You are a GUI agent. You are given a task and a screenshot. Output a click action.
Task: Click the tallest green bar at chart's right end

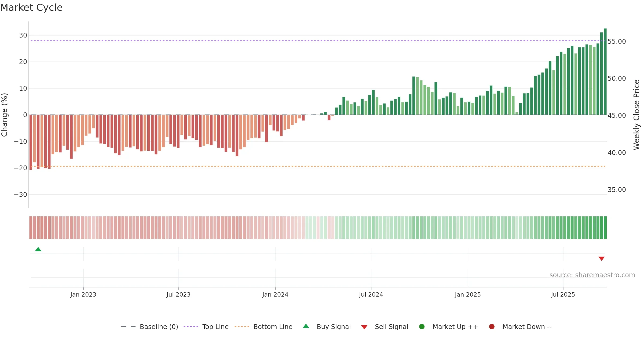[605, 72]
